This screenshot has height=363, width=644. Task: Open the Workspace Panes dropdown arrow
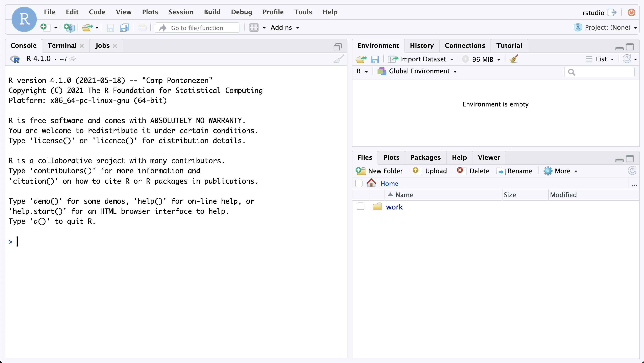click(x=264, y=28)
